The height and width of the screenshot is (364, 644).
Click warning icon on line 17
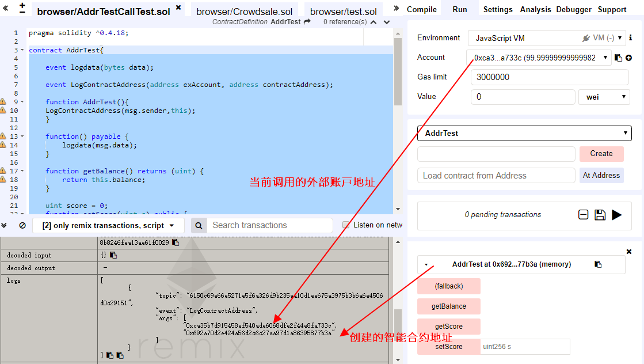click(3, 170)
